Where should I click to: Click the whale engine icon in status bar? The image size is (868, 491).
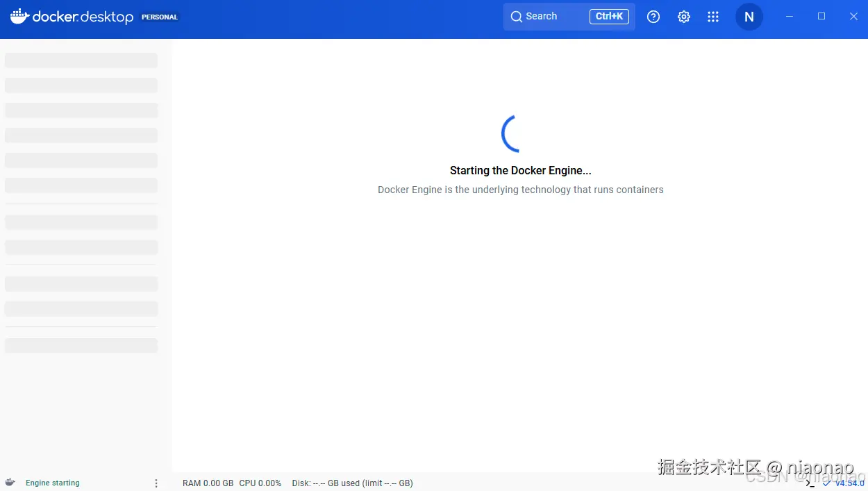tap(10, 482)
